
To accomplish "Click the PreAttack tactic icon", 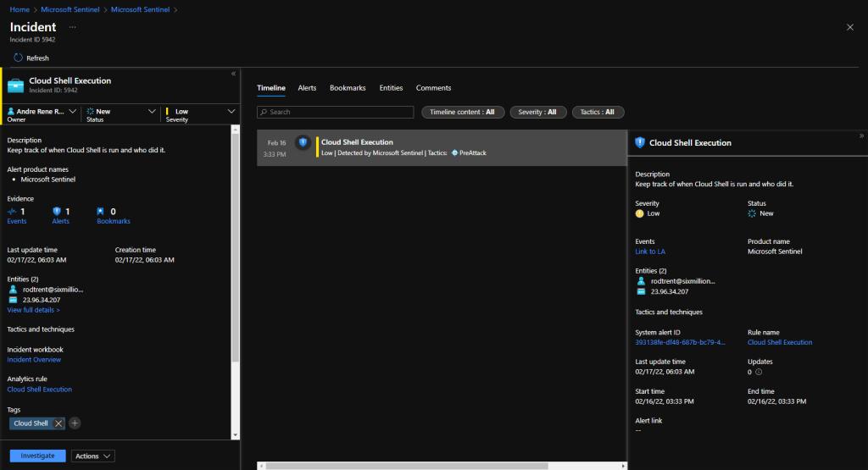I will 454,152.
